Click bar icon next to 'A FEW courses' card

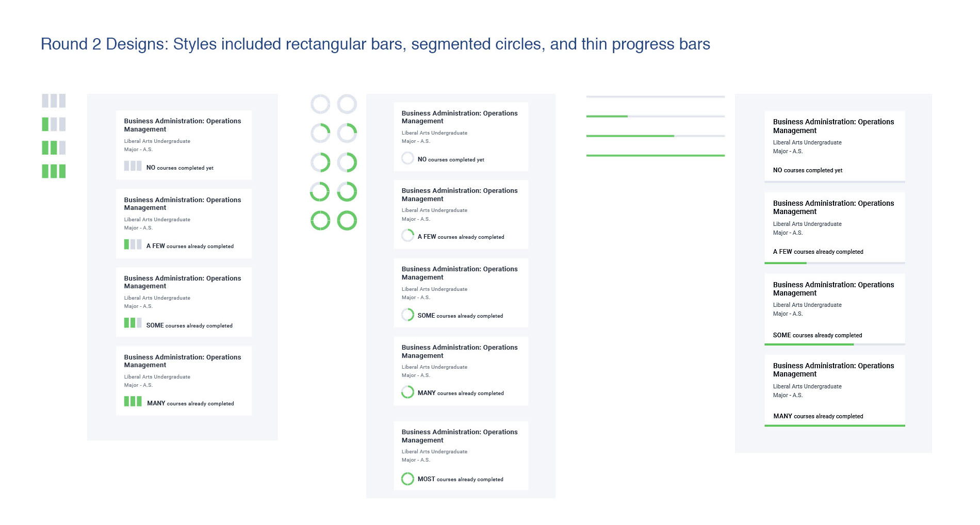coord(133,244)
